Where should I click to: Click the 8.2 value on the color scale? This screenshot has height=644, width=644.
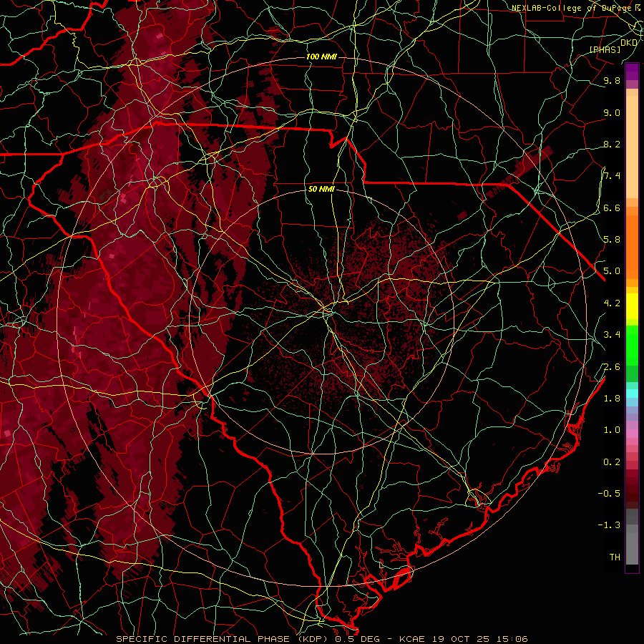coord(612,144)
